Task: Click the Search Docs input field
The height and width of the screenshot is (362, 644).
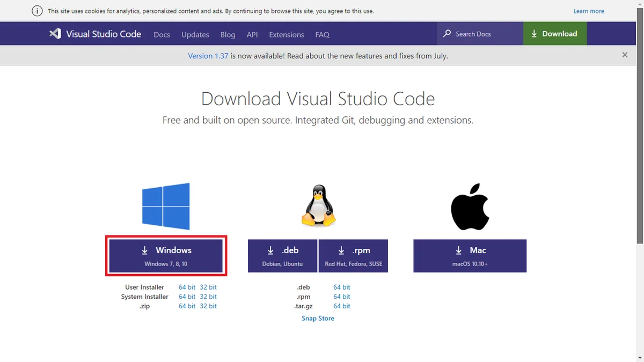Action: [480, 34]
